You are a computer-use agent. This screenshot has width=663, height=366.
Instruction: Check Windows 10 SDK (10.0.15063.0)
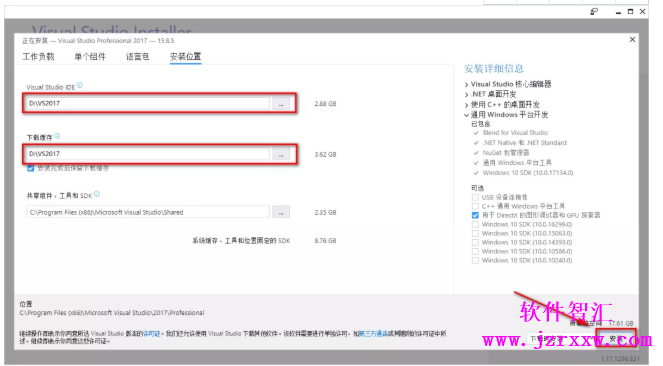point(475,233)
